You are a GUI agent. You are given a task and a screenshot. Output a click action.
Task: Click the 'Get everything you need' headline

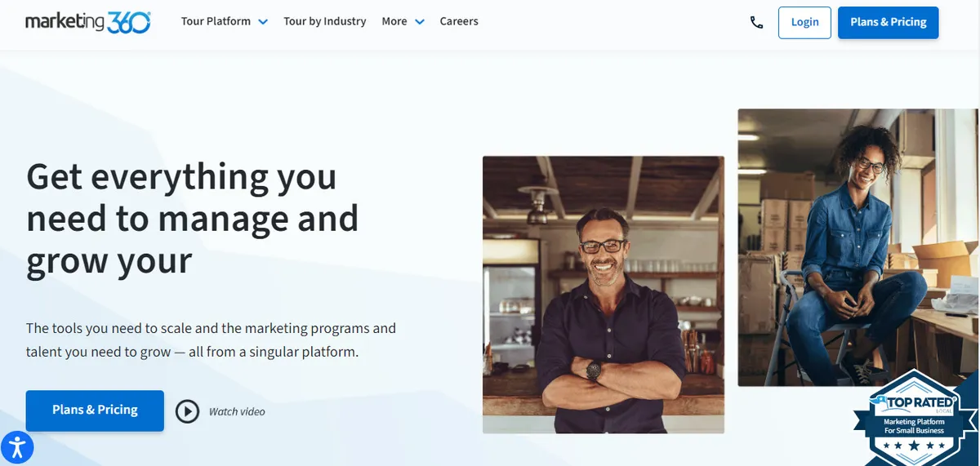[192, 218]
